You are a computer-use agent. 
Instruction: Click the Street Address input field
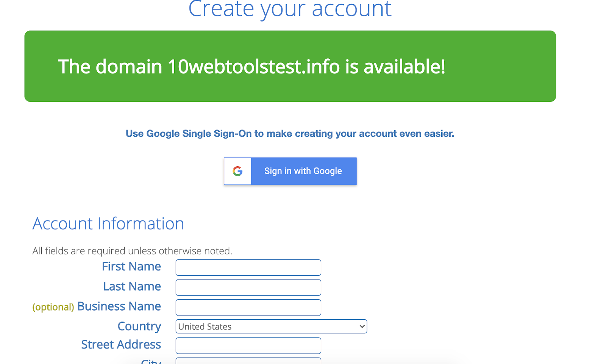point(248,346)
